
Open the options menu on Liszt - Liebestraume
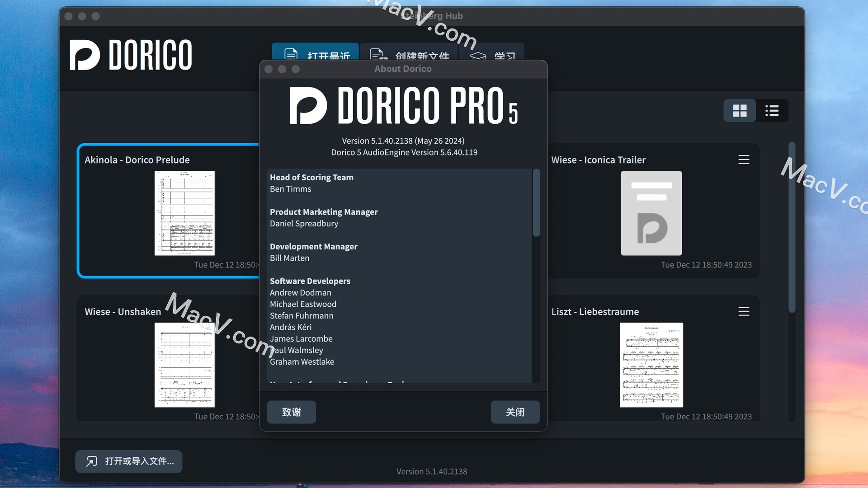tap(744, 311)
